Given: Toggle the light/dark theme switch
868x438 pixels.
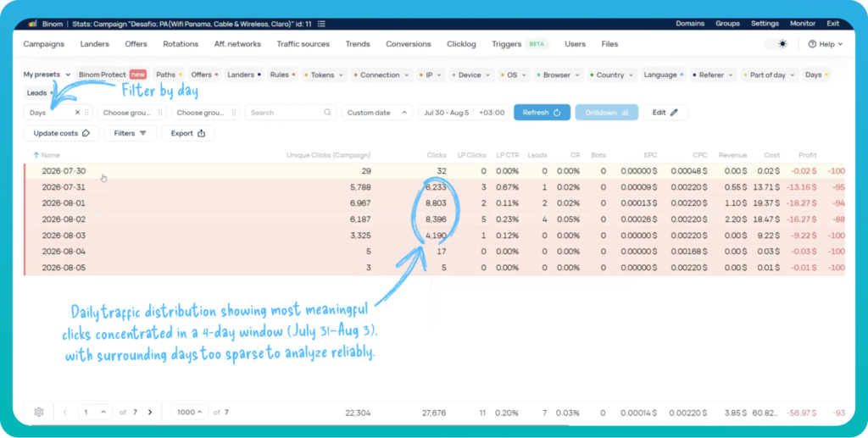Looking at the screenshot, I should 776,44.
